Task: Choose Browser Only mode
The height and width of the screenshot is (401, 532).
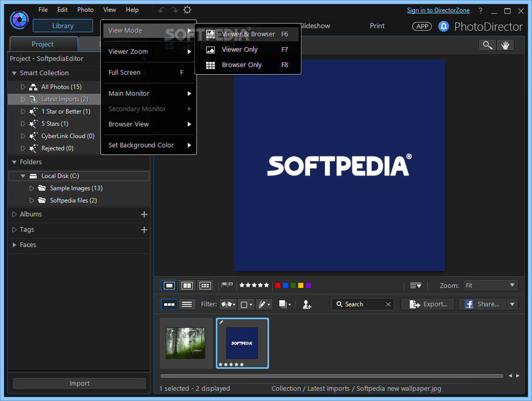Action: (x=248, y=65)
